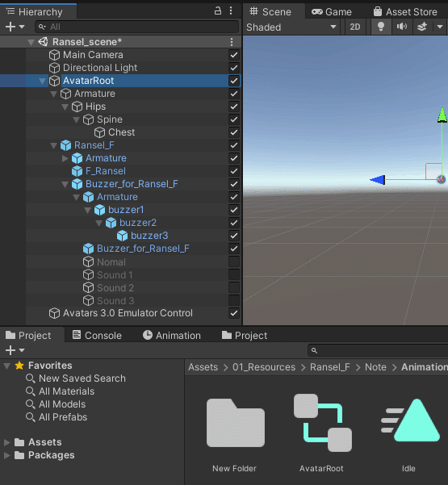Enable the Nomal object checkbox
Image resolution: width=448 pixels, height=485 pixels.
point(234,261)
